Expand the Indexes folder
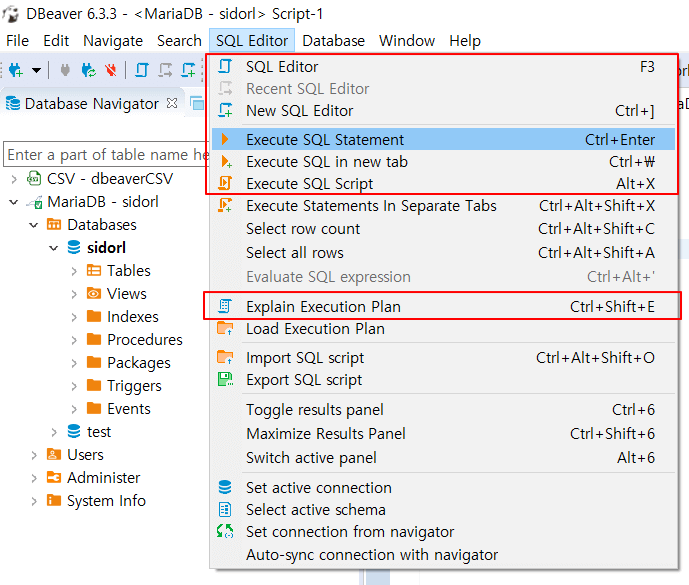This screenshot has height=585, width=689. (x=74, y=317)
